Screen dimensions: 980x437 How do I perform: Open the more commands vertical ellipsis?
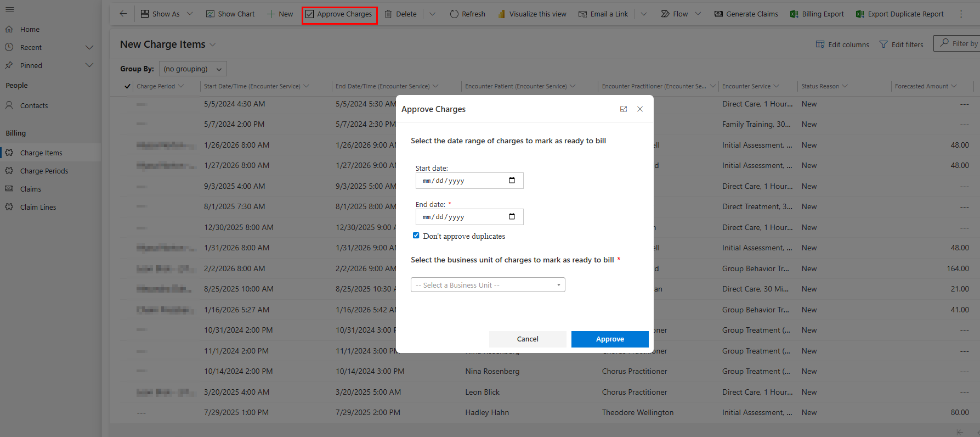pos(961,14)
